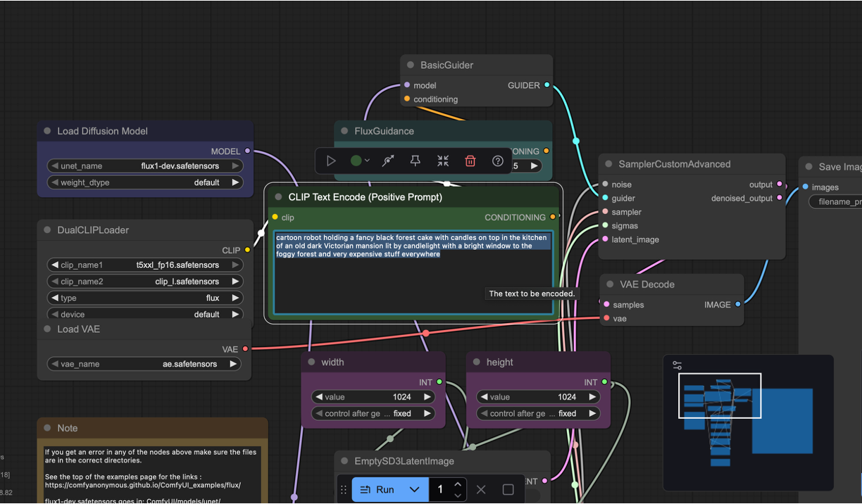Image resolution: width=862 pixels, height=504 pixels.
Task: Click VAE output port on Load VAE
Action: pyautogui.click(x=245, y=349)
